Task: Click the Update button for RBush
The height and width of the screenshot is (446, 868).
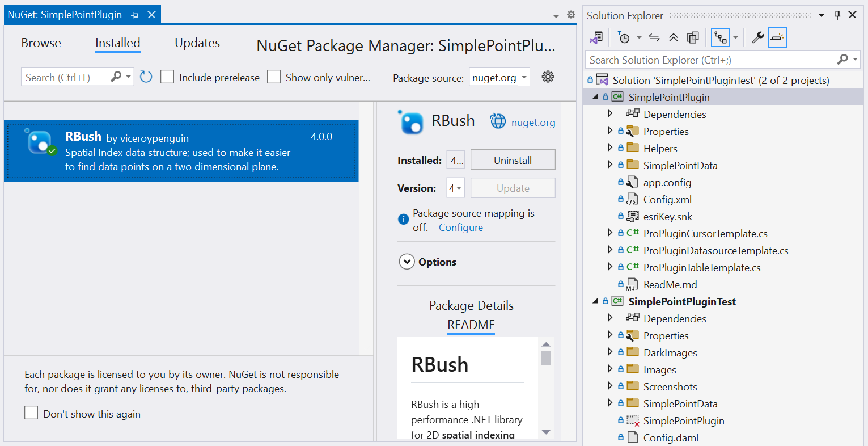Action: [x=513, y=188]
